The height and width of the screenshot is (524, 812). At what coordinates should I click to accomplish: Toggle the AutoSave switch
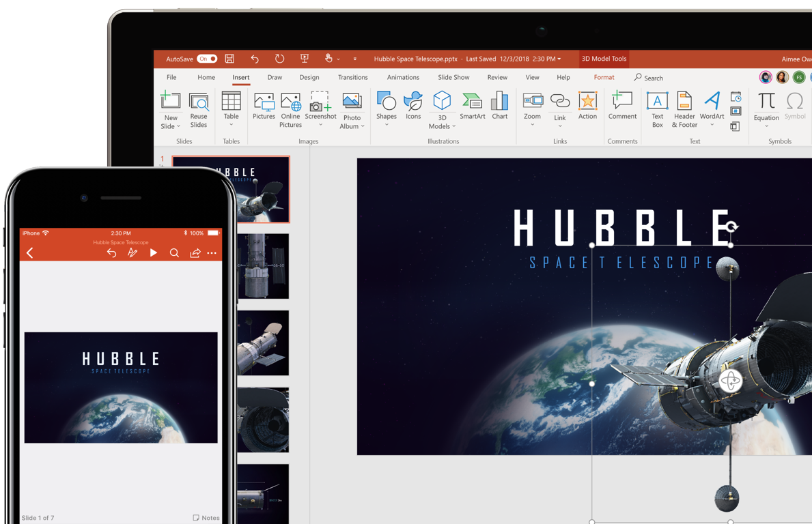coord(207,59)
